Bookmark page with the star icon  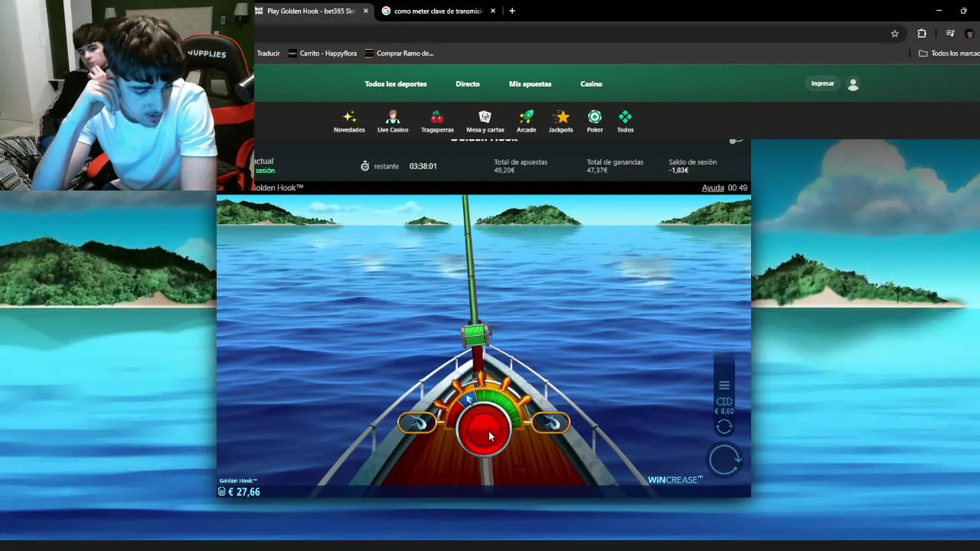tap(894, 34)
